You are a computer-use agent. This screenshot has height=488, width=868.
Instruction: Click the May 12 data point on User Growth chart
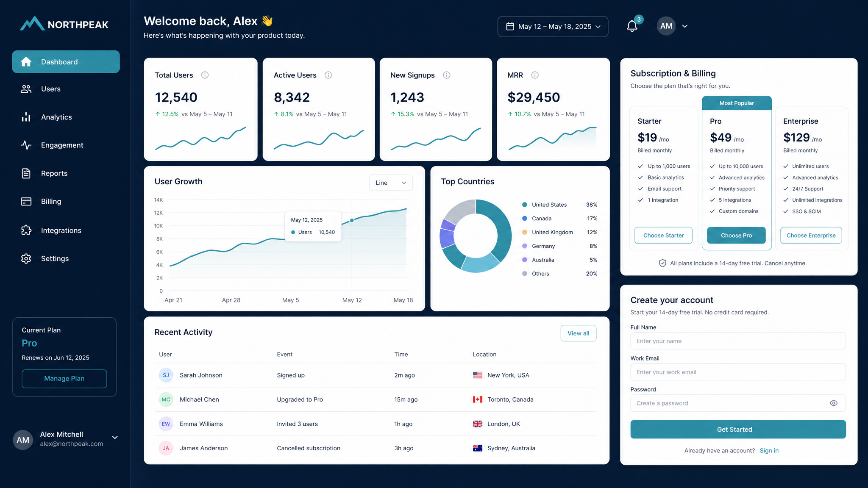click(352, 220)
